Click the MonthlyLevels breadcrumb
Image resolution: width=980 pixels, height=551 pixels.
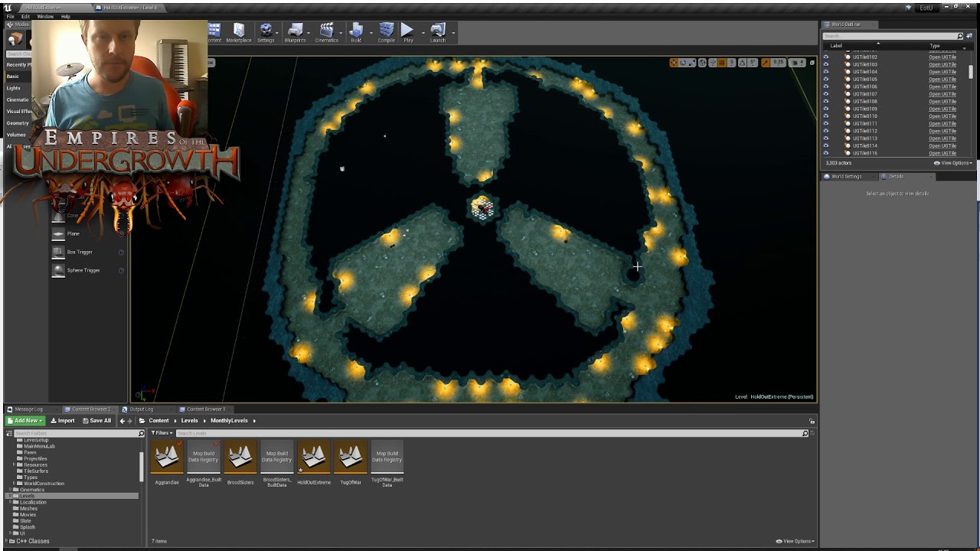(x=229, y=421)
